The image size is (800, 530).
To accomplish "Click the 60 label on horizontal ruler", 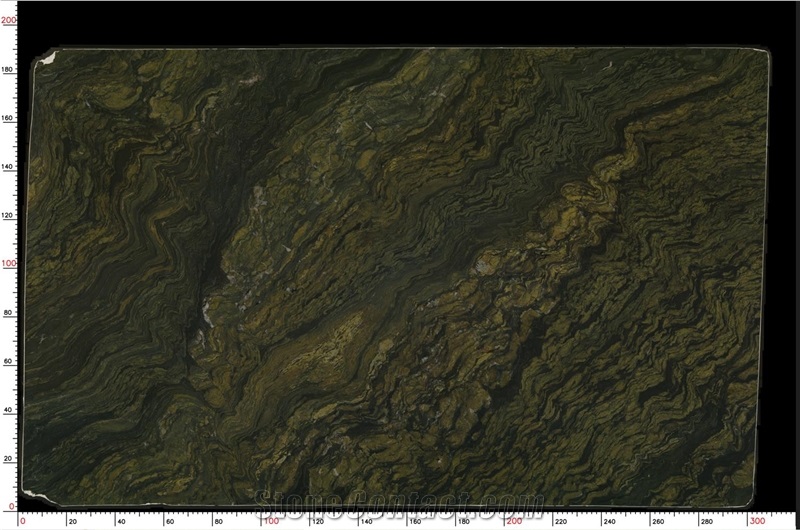I will click(x=170, y=521).
